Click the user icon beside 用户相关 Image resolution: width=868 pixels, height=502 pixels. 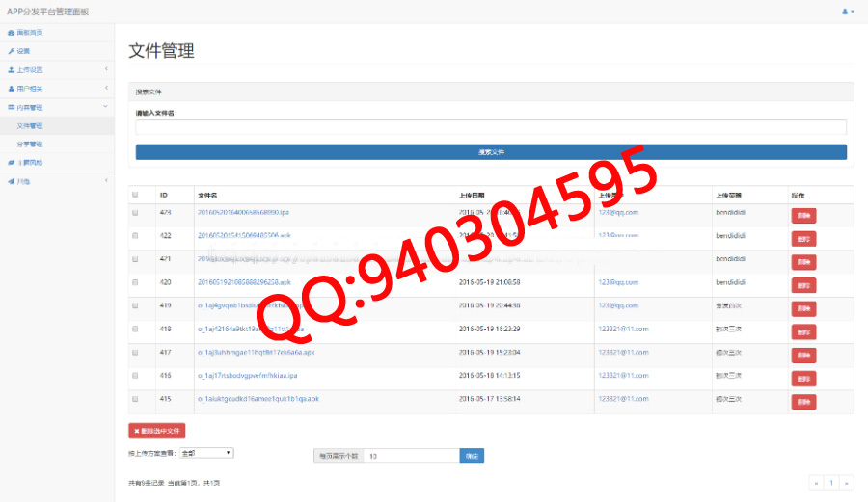click(x=11, y=89)
